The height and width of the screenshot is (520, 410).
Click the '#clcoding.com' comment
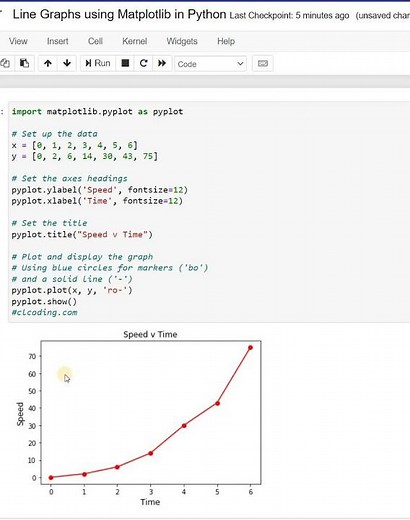point(44,313)
